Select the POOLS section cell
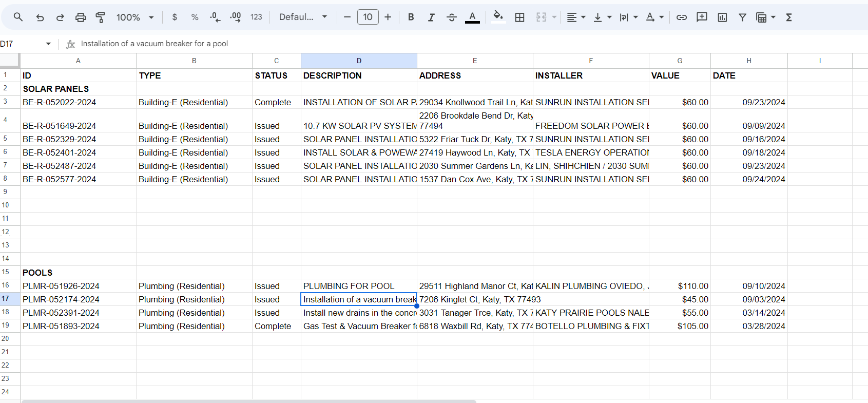868x403 pixels. click(78, 273)
